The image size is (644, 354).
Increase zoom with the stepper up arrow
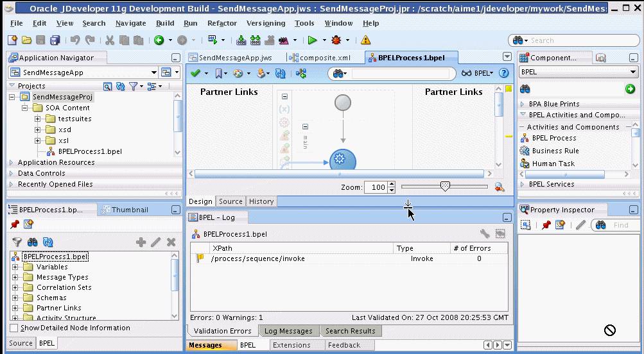(392, 184)
